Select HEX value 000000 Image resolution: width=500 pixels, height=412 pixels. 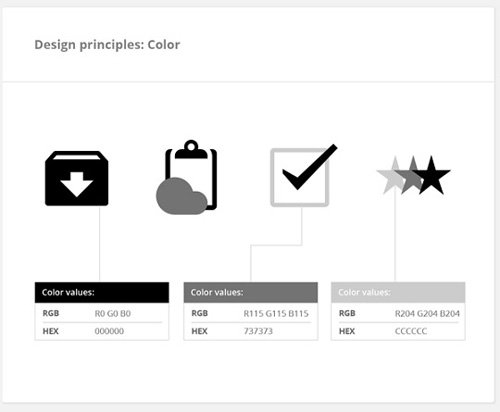(109, 331)
